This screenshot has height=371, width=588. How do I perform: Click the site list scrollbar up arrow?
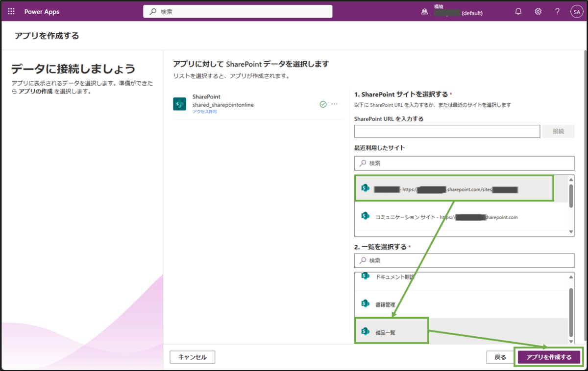click(571, 179)
